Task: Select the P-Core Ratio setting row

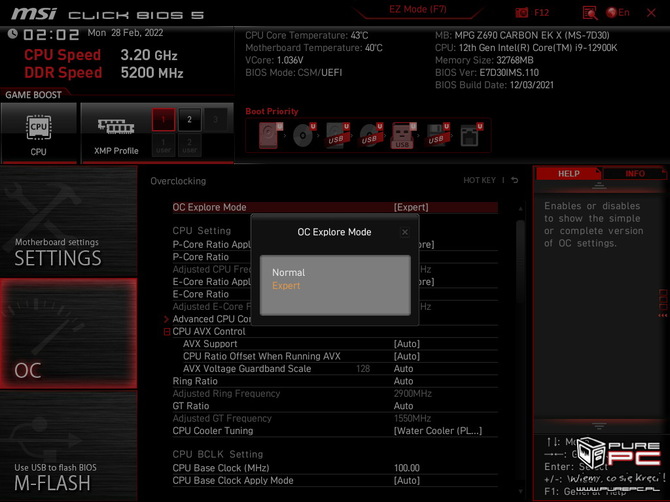Action: pos(335,257)
